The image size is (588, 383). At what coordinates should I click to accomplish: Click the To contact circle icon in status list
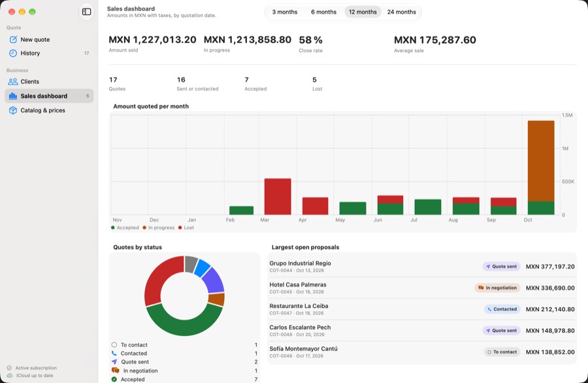coord(114,344)
